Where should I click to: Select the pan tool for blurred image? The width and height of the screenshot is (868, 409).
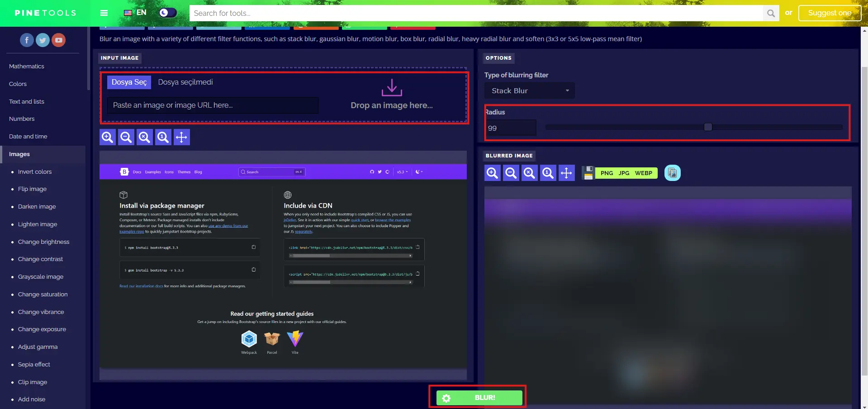pyautogui.click(x=566, y=173)
